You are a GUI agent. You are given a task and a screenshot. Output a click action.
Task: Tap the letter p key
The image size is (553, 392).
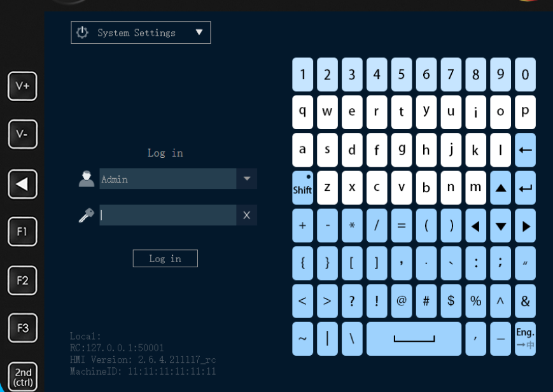[525, 112]
